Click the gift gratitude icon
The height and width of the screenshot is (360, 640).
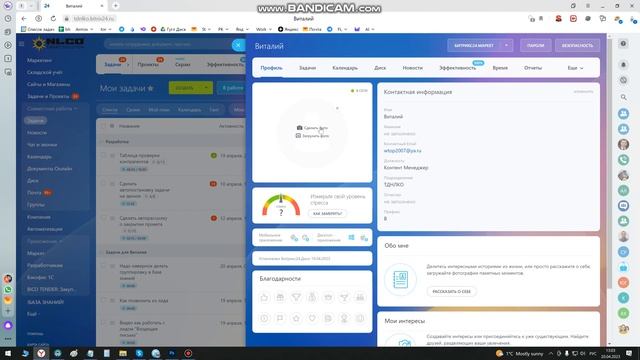click(280, 298)
